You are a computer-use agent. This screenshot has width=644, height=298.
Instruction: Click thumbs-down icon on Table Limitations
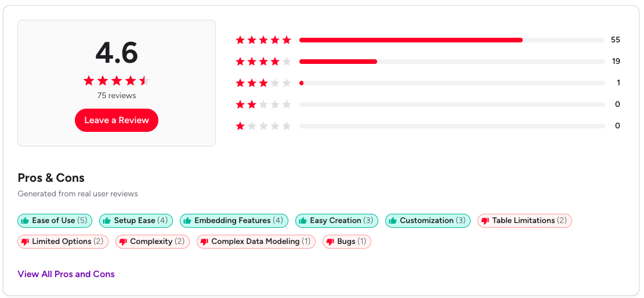point(485,221)
